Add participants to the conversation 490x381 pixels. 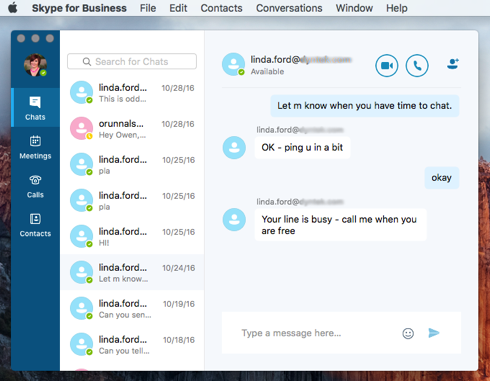pos(453,63)
